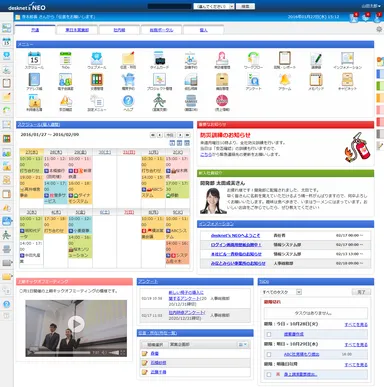
Task: Check the last ToDo task with red mark
Action: 269,375
